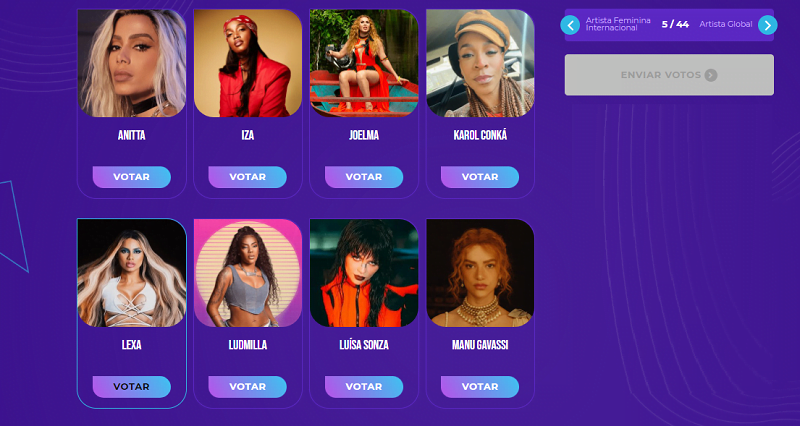Open Artista Feminina Internacional category label
The width and height of the screenshot is (800, 426).
(618, 24)
